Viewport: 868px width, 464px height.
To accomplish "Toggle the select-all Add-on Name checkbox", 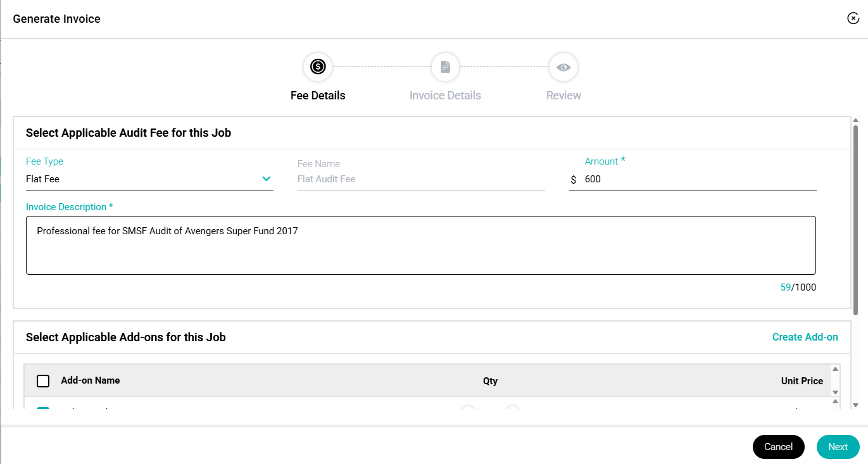I will click(x=43, y=381).
